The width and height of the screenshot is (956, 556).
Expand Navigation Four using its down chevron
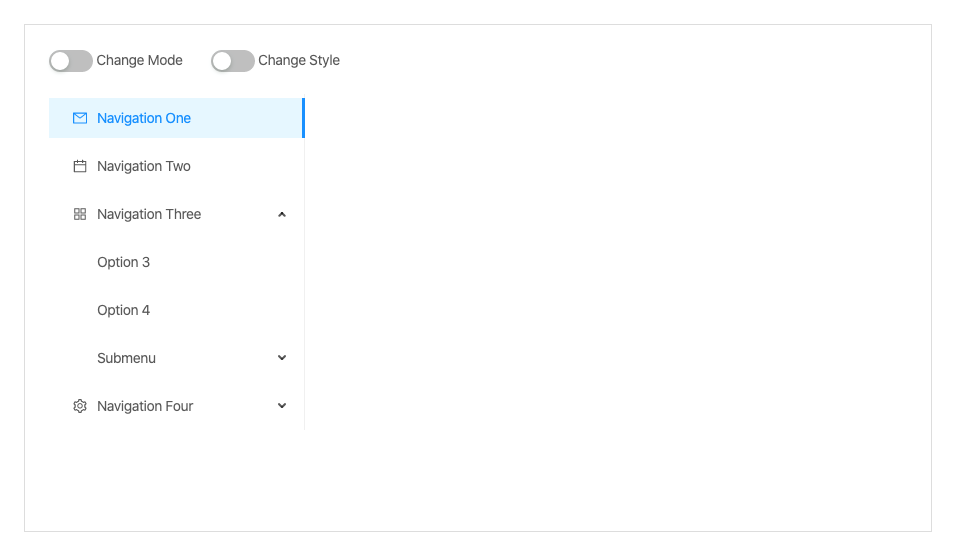pos(282,406)
